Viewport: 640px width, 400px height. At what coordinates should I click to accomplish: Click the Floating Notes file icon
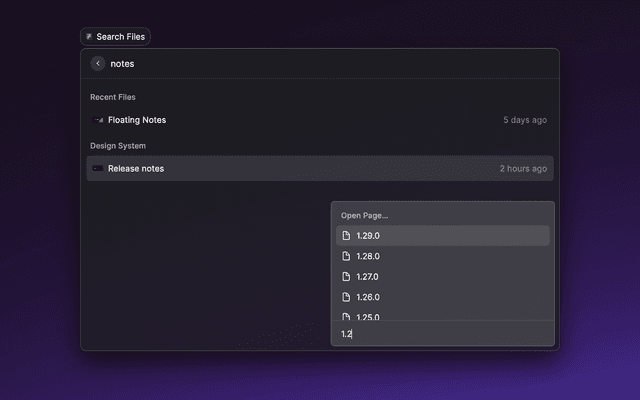click(x=98, y=120)
